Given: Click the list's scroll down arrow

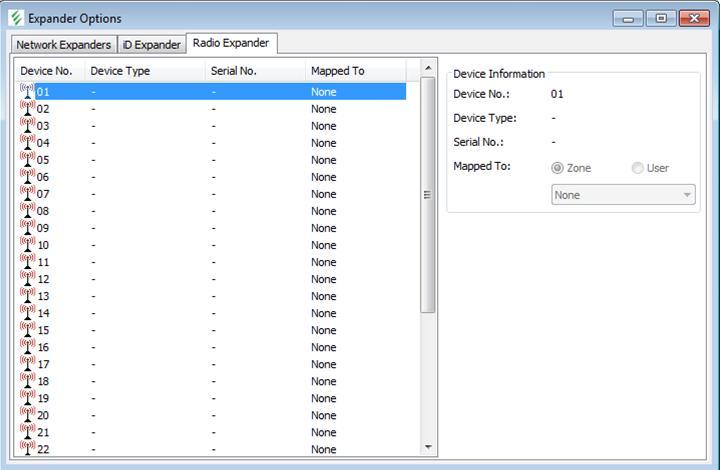Looking at the screenshot, I should [x=428, y=447].
